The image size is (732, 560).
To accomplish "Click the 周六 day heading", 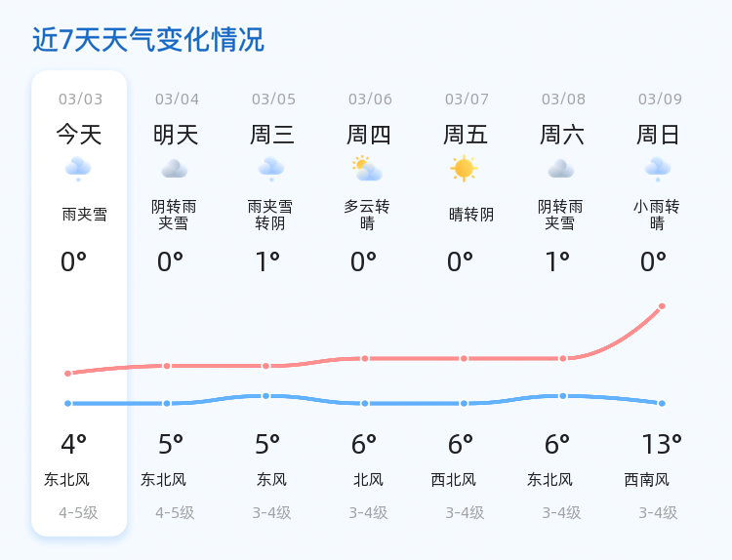I will click(x=561, y=135).
